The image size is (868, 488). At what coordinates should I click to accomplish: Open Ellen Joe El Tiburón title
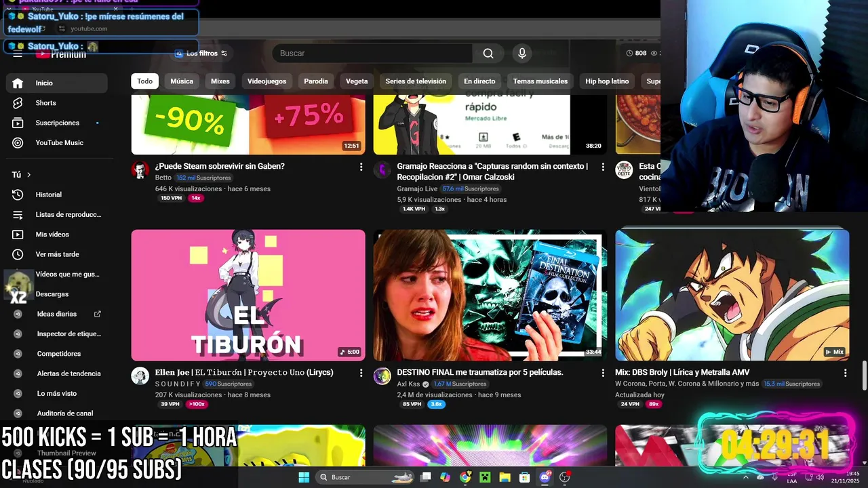[244, 372]
